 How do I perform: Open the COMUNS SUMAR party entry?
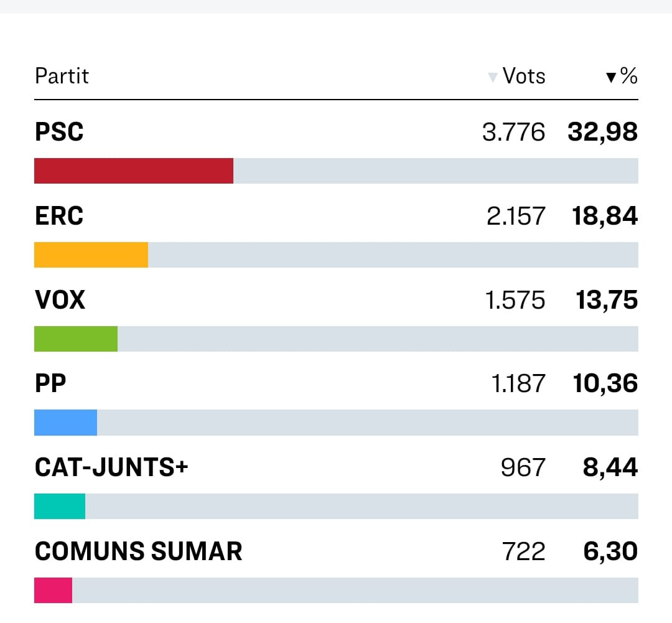[x=138, y=551]
